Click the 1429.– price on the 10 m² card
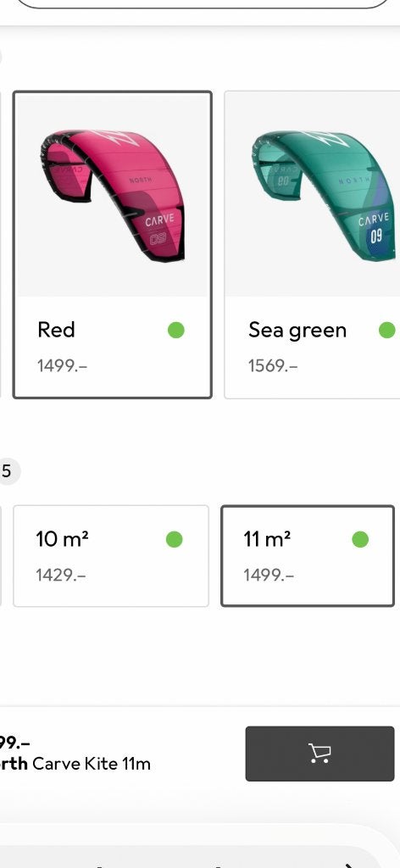 61,576
